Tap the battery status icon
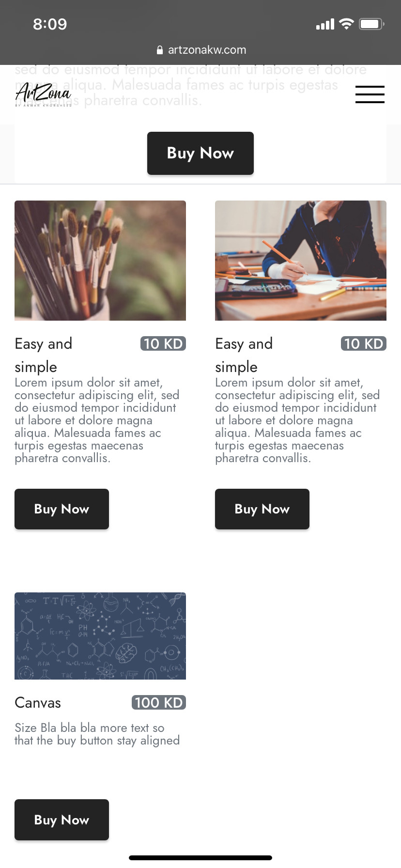 [371, 24]
